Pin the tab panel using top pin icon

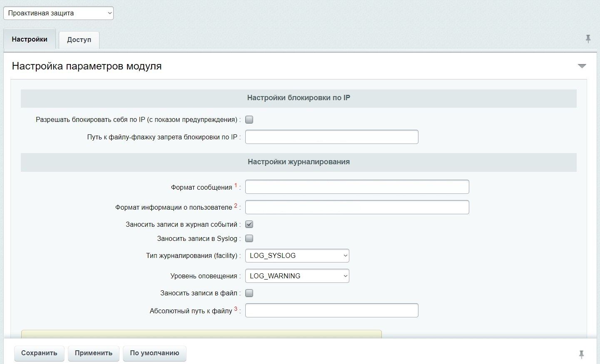[x=588, y=39]
